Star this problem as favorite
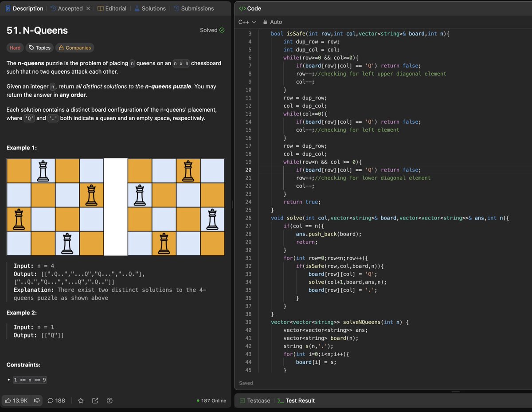 point(81,400)
